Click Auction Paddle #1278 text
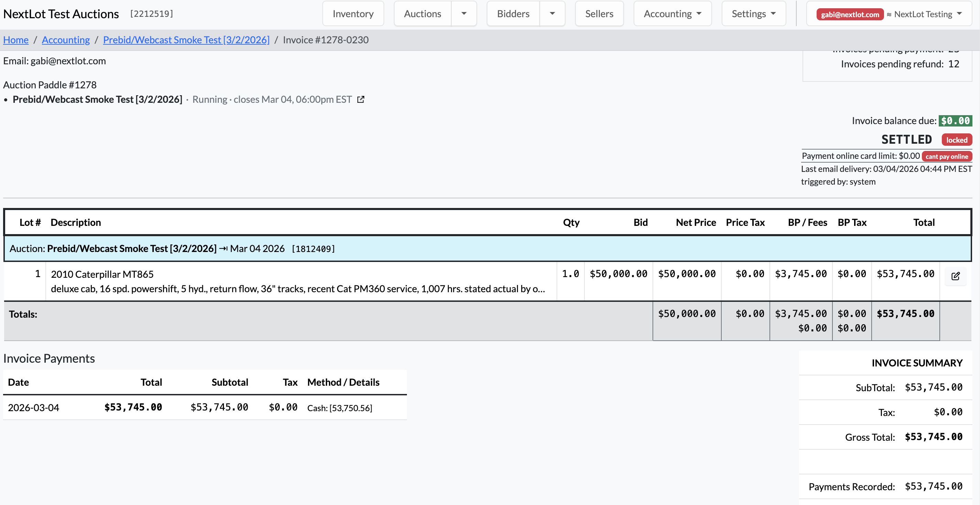Screen dimensions: 980x505 [x=50, y=85]
